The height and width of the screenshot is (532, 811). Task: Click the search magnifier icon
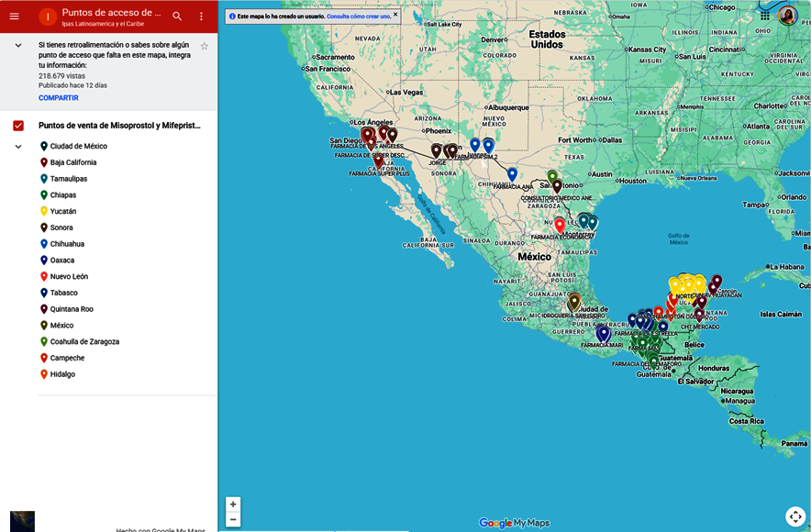pyautogui.click(x=177, y=17)
